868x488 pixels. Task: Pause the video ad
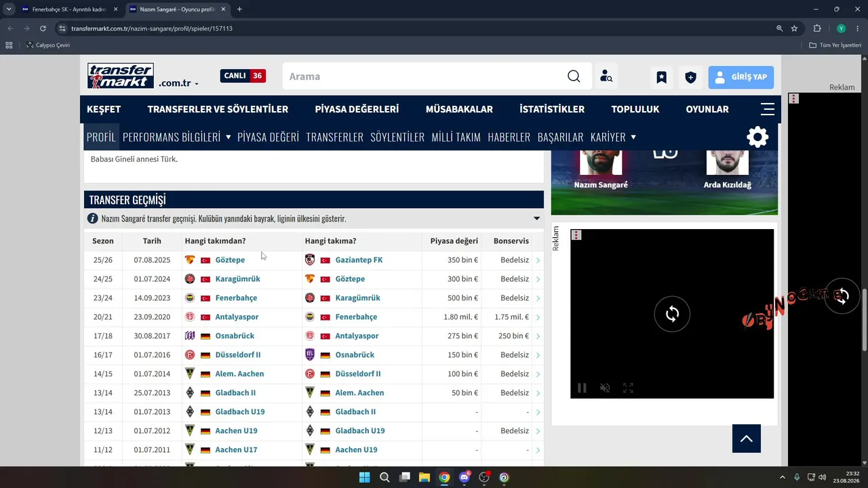[x=582, y=388]
